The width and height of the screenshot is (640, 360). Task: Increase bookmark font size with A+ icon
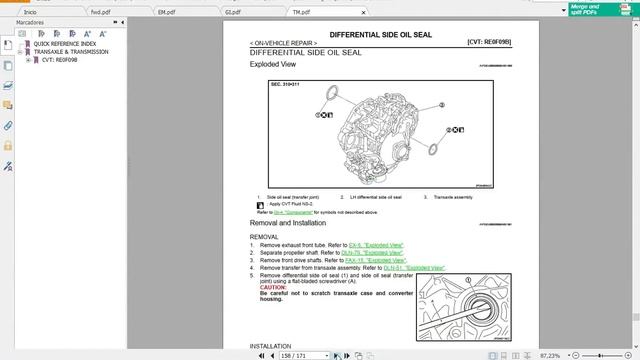click(x=87, y=34)
